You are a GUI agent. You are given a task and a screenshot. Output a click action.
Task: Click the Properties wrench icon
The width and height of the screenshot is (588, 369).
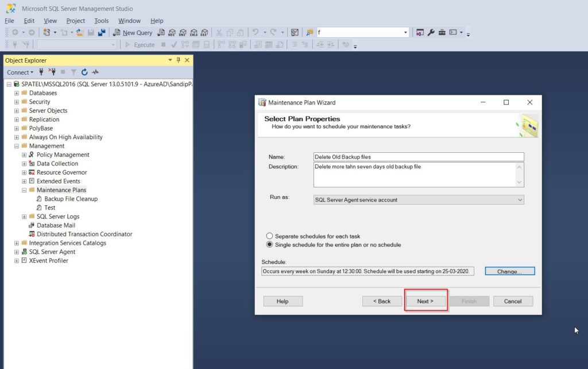pyautogui.click(x=431, y=33)
